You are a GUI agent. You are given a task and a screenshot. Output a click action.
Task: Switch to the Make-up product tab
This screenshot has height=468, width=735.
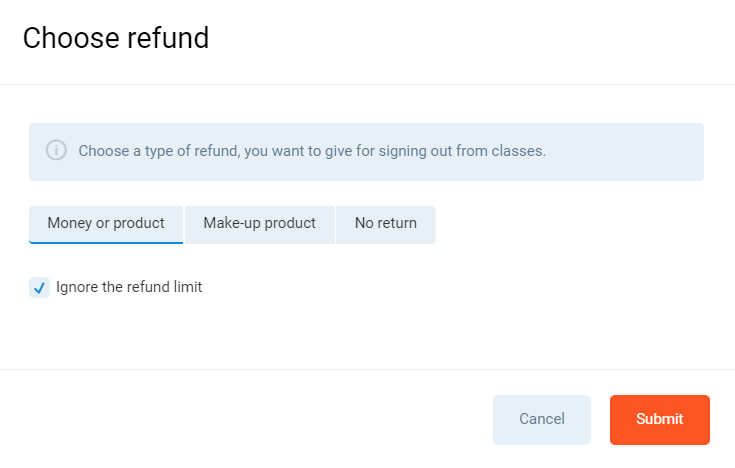259,224
